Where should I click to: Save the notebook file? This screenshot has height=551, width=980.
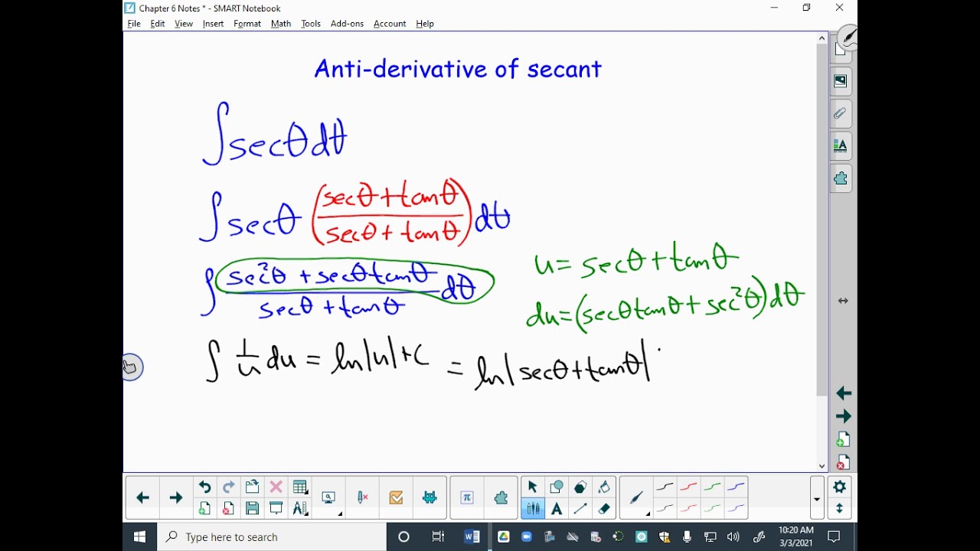pos(252,508)
